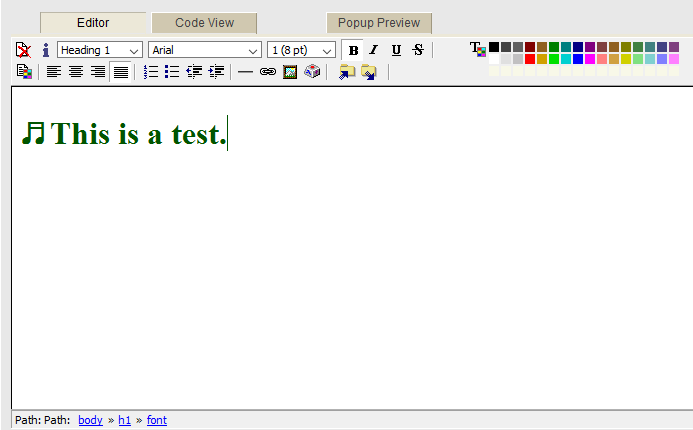Screen dimensions: 693x430
Task: Pick the navy blue color swatch
Action: click(x=578, y=47)
